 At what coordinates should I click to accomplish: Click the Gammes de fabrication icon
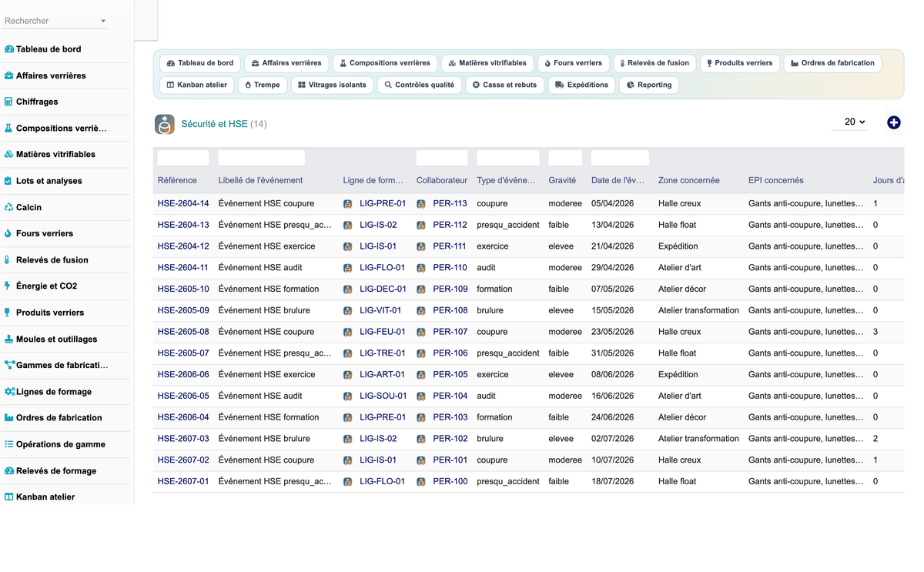point(10,366)
